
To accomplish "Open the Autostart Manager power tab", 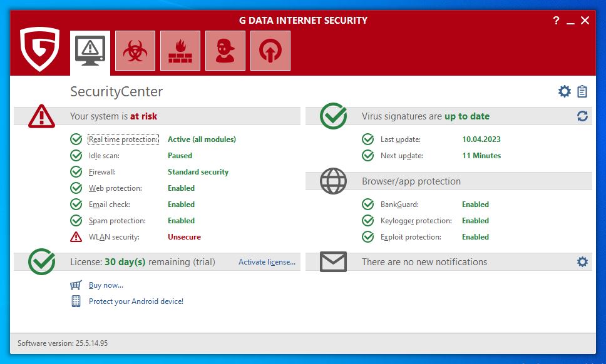I will (x=270, y=51).
